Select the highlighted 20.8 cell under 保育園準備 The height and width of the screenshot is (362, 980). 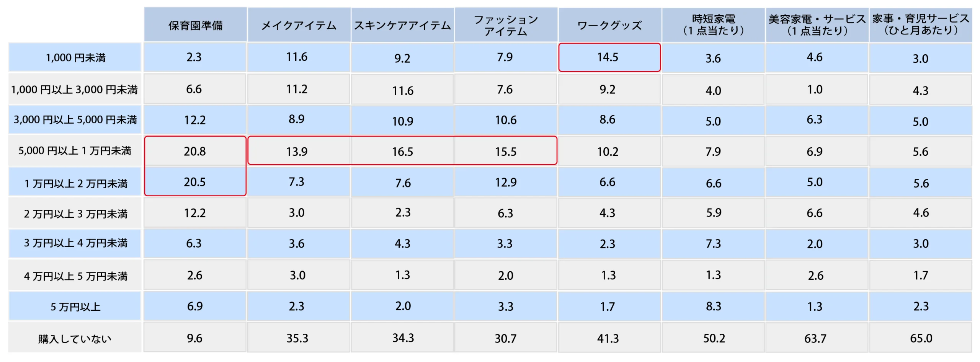(195, 151)
